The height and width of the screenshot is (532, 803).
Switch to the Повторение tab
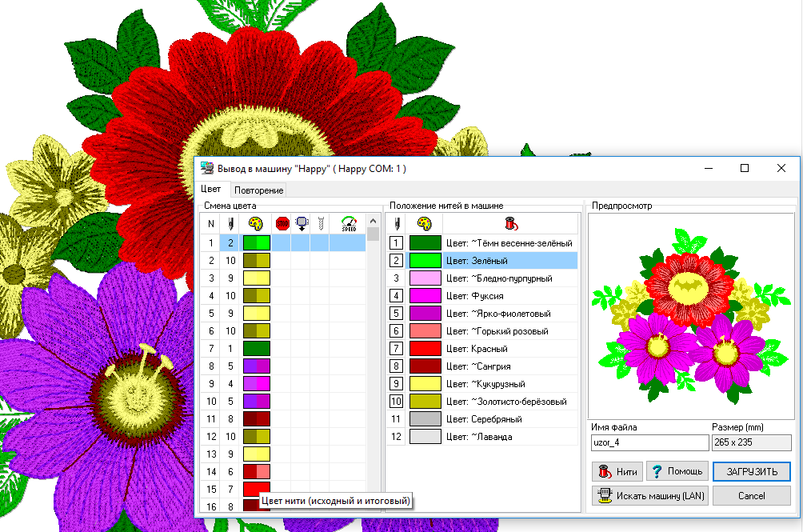coord(258,190)
